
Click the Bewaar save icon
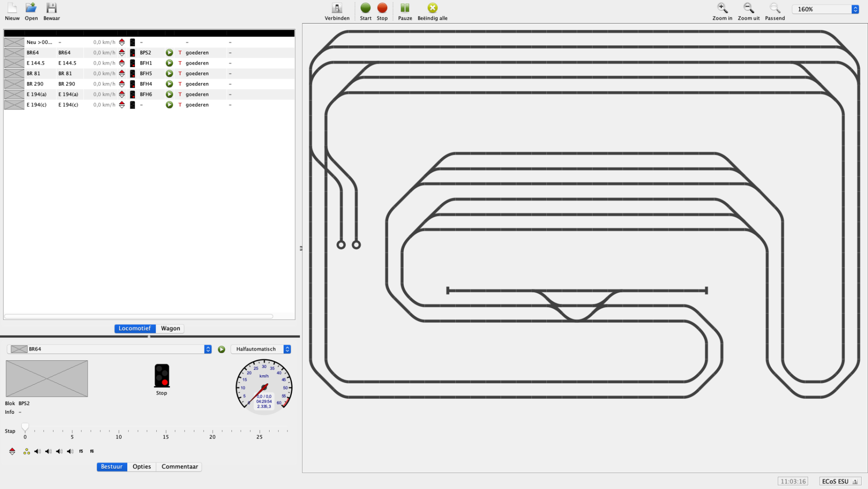pos(51,8)
